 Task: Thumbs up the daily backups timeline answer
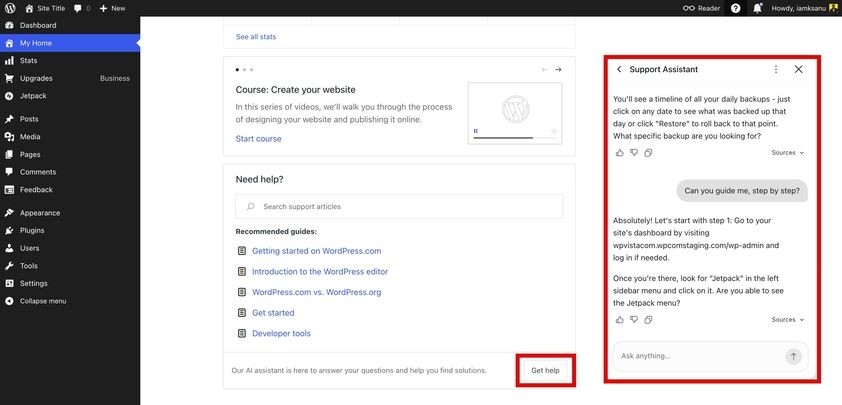(x=620, y=153)
